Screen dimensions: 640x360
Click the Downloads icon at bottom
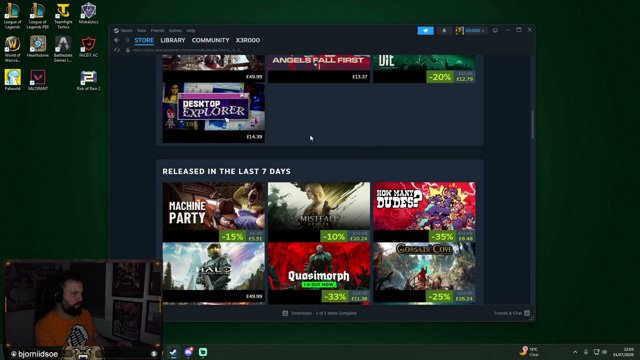pos(285,313)
